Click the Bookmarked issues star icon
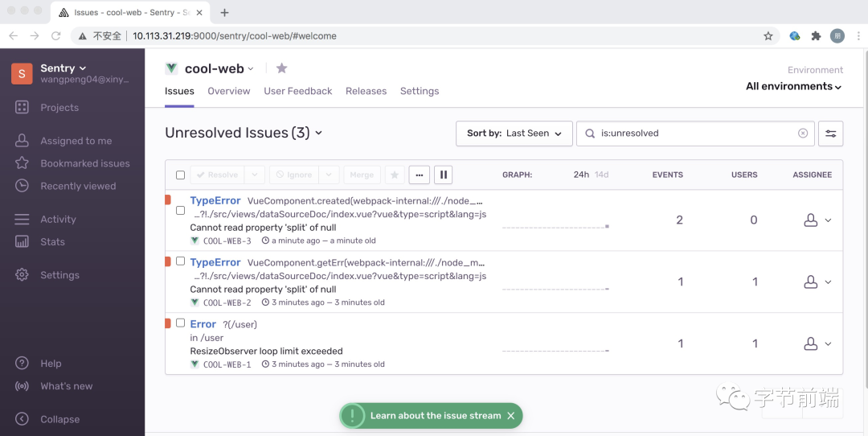 click(x=22, y=162)
